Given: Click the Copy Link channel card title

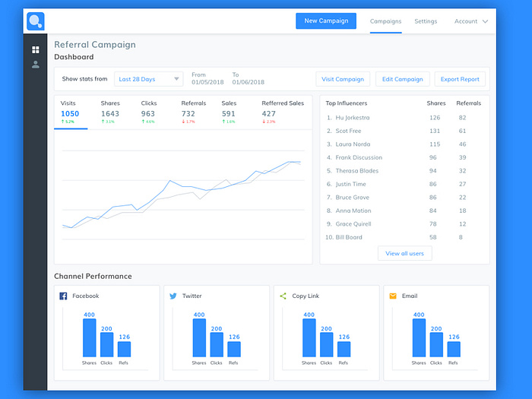Looking at the screenshot, I should coord(306,296).
